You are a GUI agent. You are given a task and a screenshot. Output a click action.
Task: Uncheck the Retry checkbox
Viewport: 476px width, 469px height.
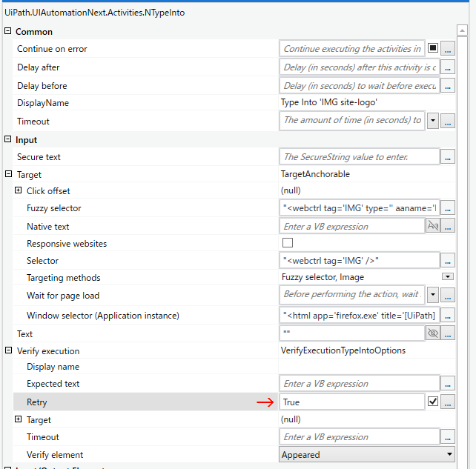click(433, 402)
